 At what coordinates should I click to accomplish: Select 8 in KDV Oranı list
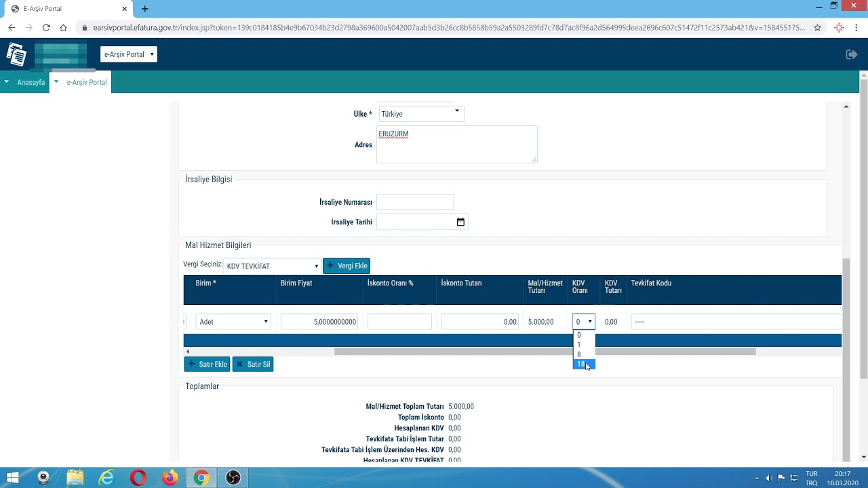[583, 354]
